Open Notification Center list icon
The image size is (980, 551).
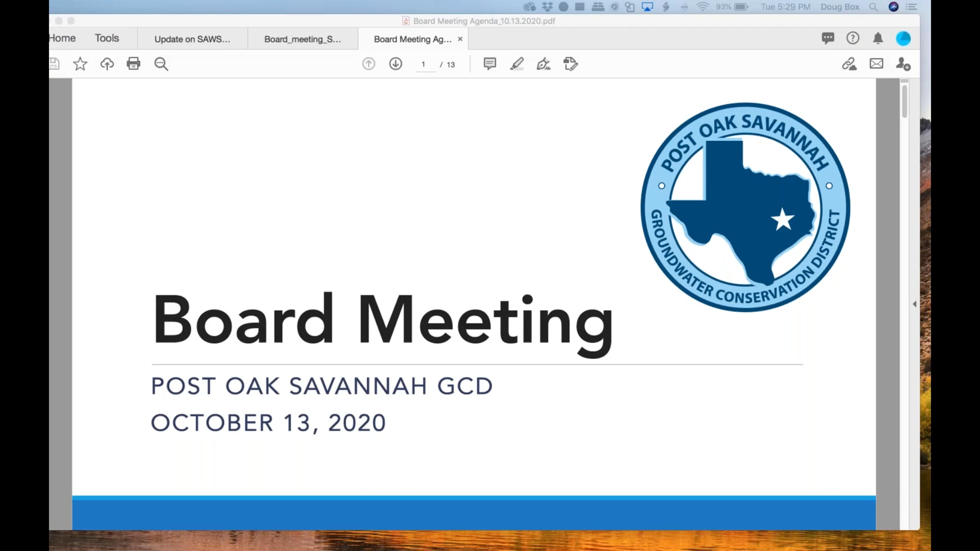[x=911, y=7]
